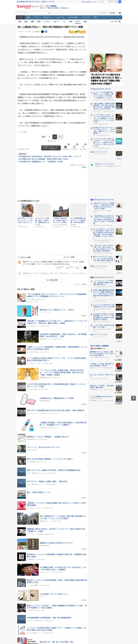Viewport: 138px width, 644px height.
Task: Open settings via the gear icon
Action: 120,13
